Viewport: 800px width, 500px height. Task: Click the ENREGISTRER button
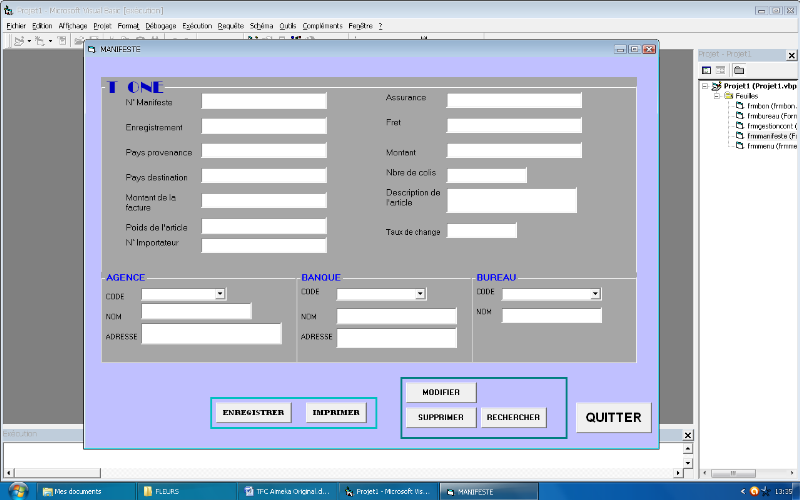click(x=253, y=412)
